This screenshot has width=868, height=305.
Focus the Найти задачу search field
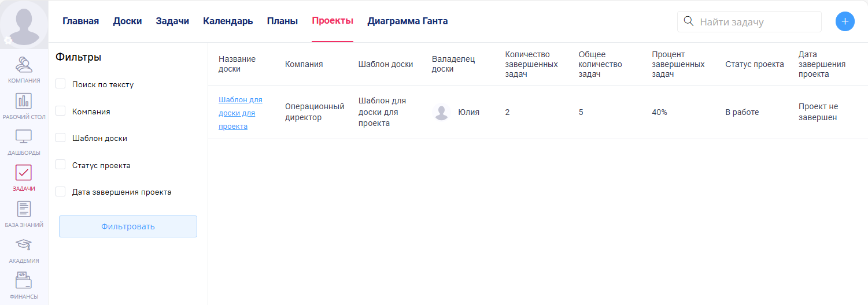pos(749,22)
